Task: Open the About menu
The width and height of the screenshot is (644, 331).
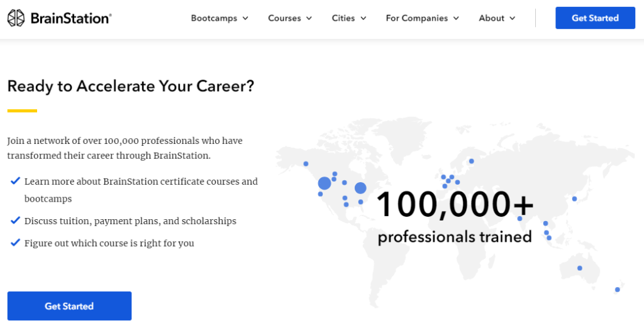Action: click(497, 18)
